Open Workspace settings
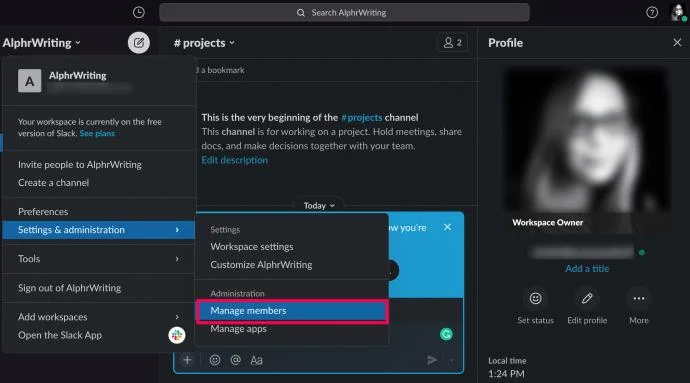The width and height of the screenshot is (690, 383). [x=252, y=247]
